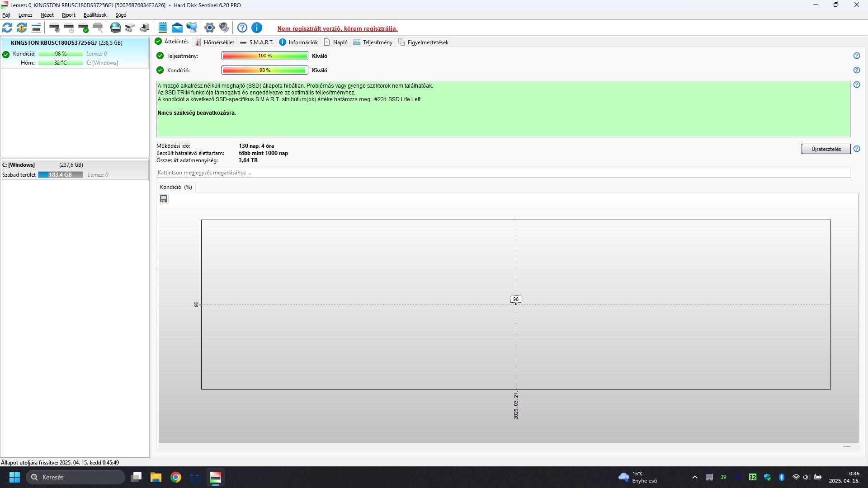Open Fájl menu

click(6, 15)
